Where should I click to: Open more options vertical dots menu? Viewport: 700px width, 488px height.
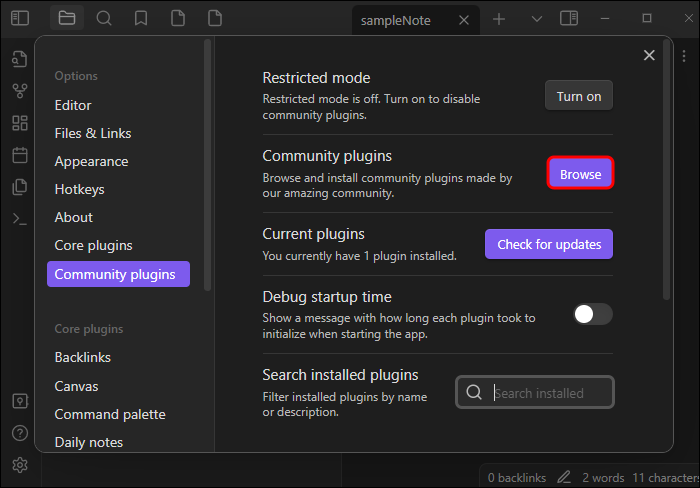(684, 56)
